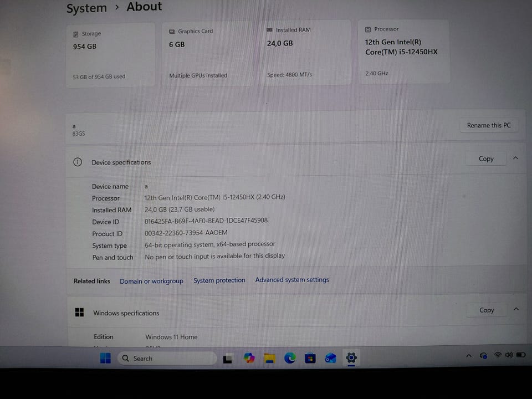Select the Device ID value text
This screenshot has width=532, height=399.
tap(206, 221)
